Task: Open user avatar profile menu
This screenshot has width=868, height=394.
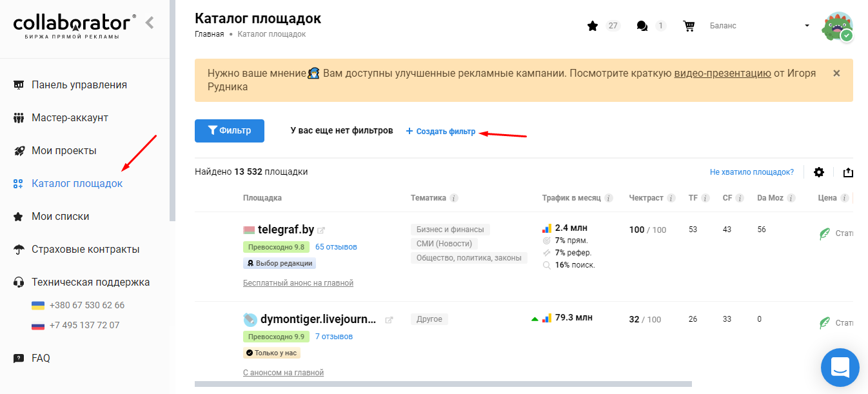Action: click(x=837, y=26)
